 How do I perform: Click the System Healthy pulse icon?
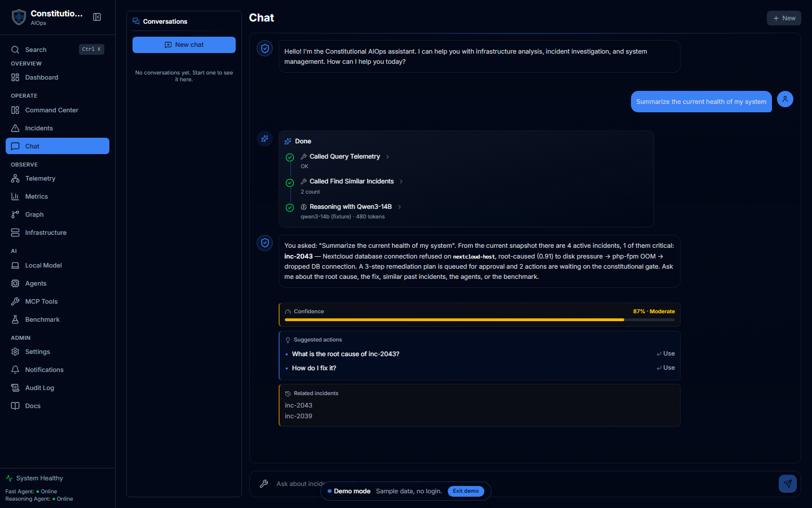coord(9,478)
